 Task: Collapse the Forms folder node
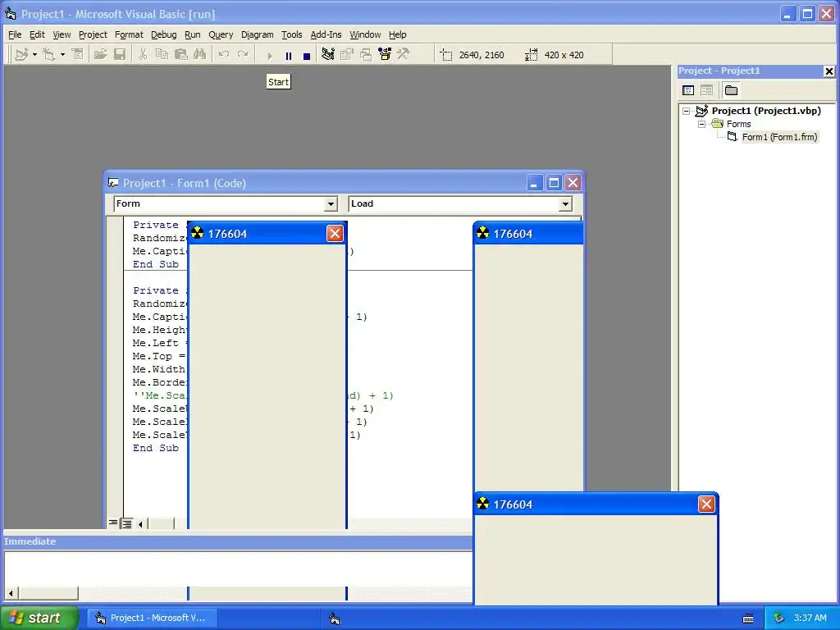[701, 124]
